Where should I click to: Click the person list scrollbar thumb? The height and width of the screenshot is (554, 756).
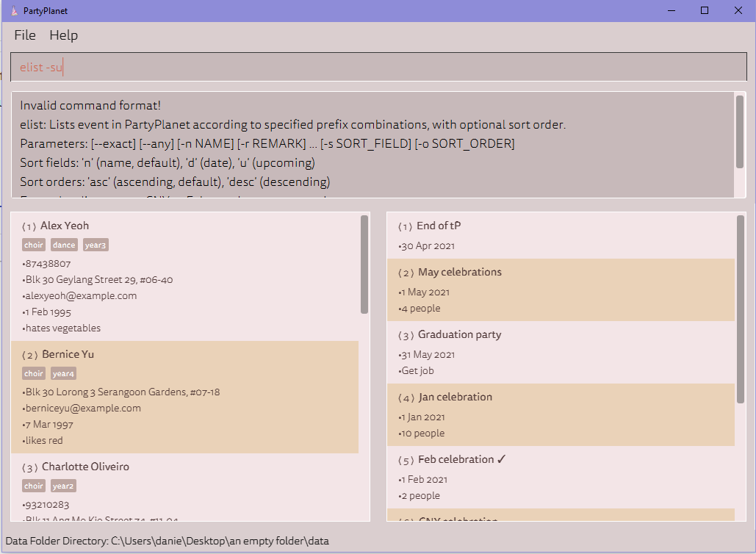[x=364, y=265]
